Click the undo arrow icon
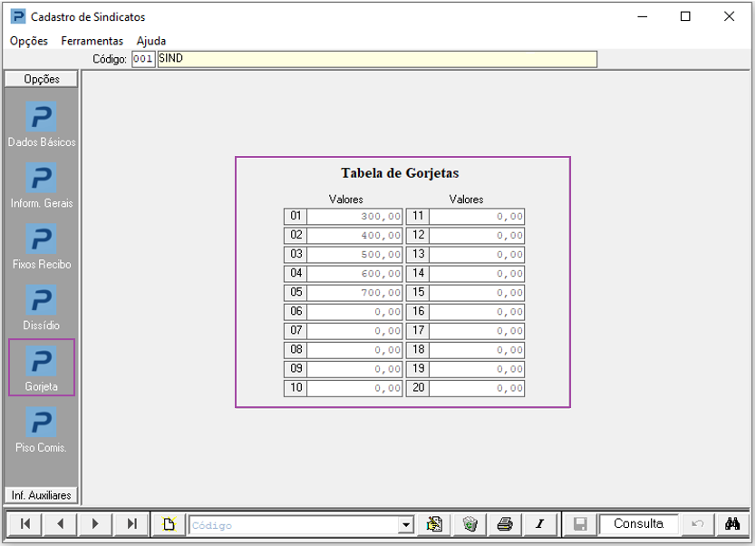756x546 pixels. coord(698,524)
